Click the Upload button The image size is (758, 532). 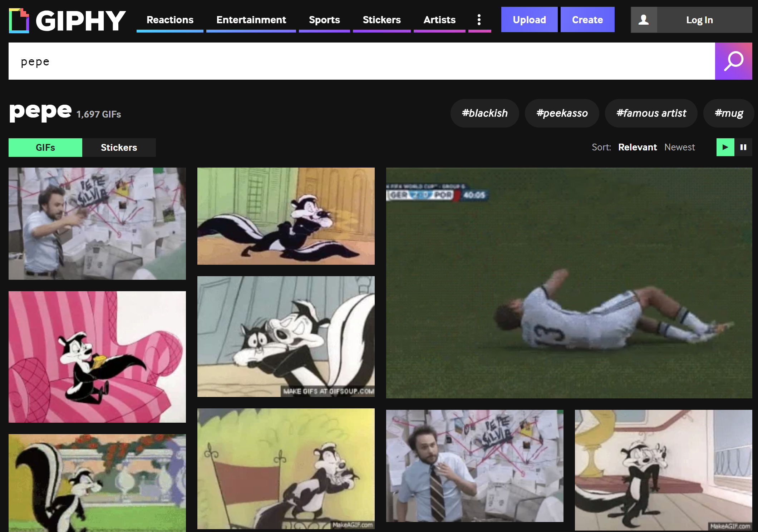[529, 20]
